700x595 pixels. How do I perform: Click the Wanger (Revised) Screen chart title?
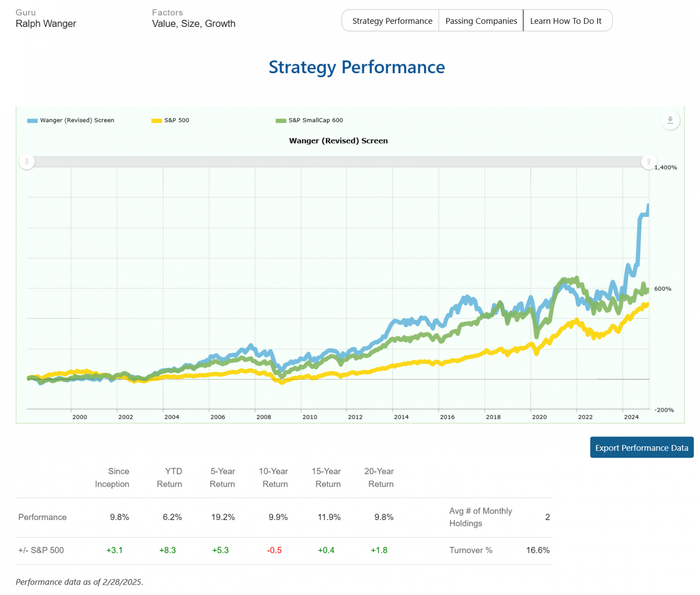pyautogui.click(x=338, y=141)
